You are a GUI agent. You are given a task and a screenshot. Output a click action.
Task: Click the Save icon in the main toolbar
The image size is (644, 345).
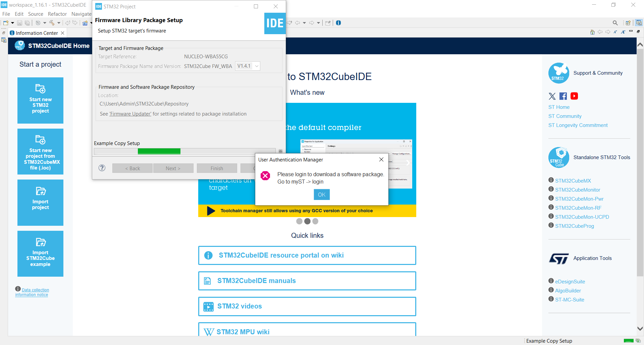[x=19, y=23]
